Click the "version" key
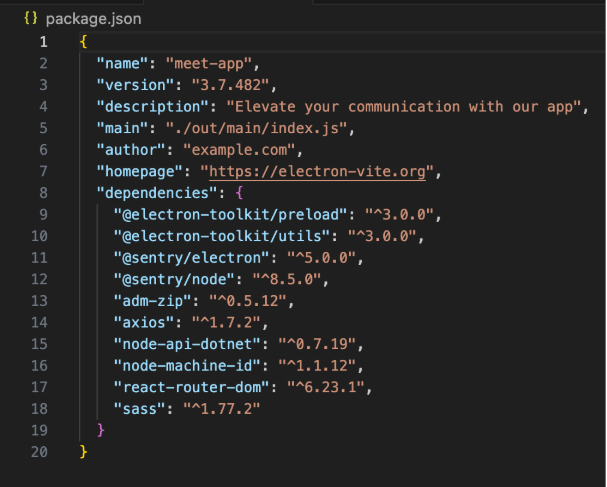This screenshot has height=487, width=607. tap(135, 85)
